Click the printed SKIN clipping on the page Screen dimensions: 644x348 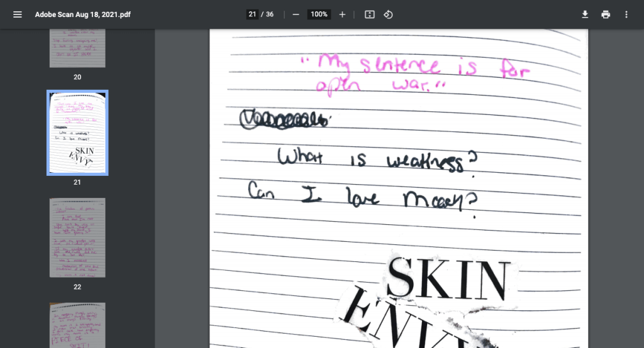[447, 276]
